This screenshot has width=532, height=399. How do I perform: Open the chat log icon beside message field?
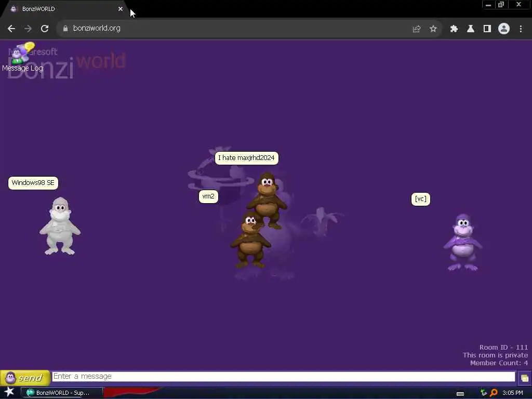pos(525,378)
